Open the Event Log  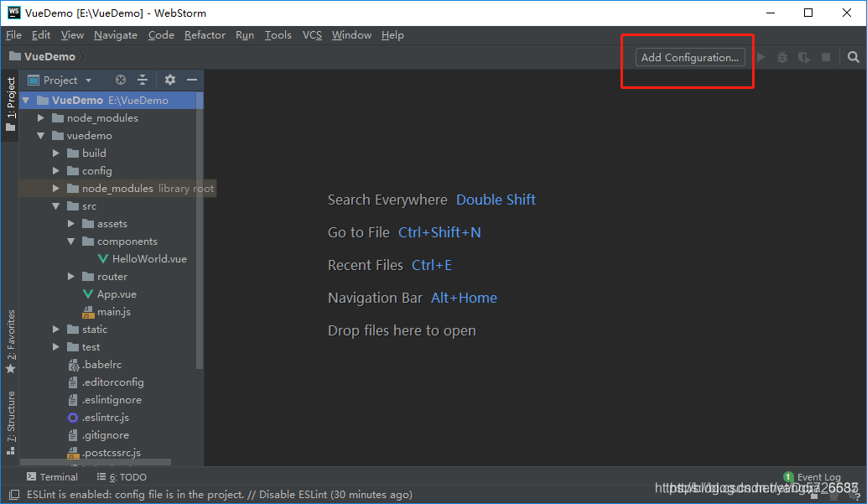(812, 477)
